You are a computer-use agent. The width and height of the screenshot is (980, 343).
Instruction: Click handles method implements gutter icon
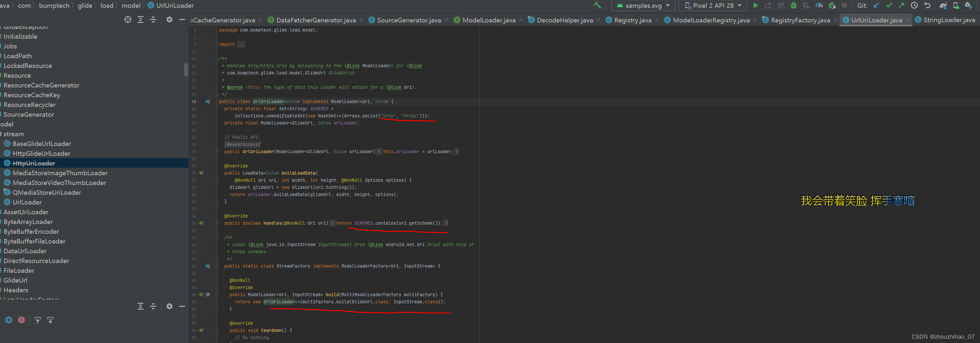[201, 223]
